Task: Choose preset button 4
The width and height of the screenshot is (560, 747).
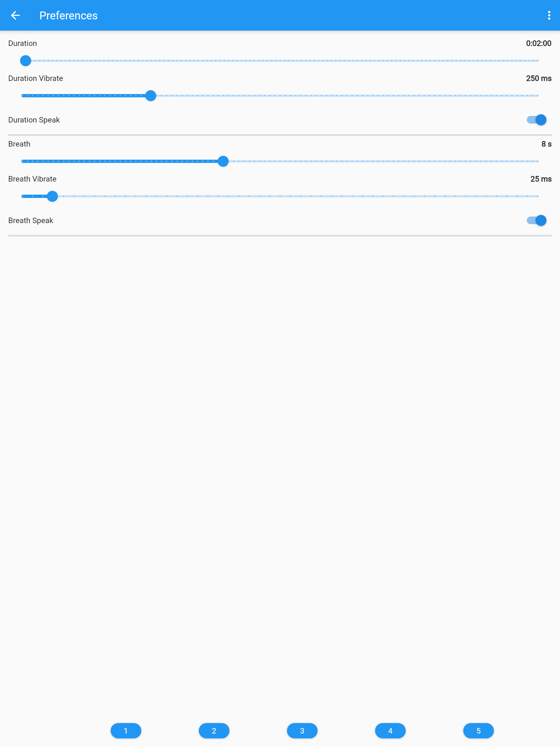Action: (x=390, y=730)
